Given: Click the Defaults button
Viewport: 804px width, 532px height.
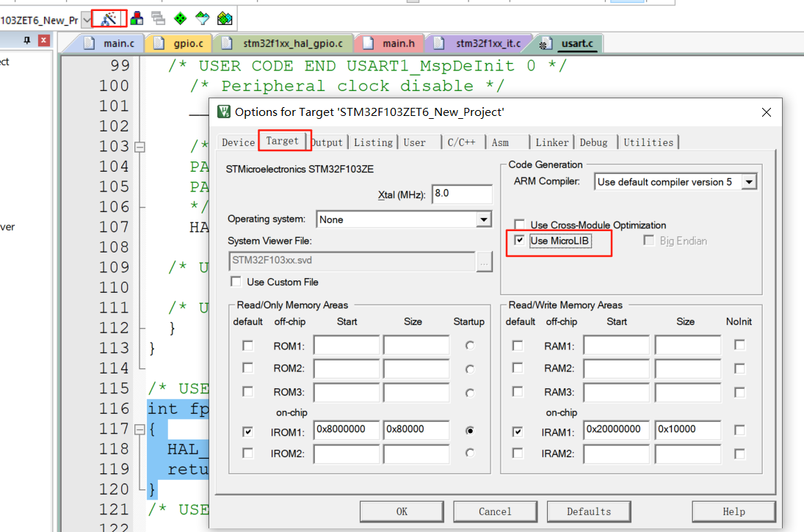Looking at the screenshot, I should pyautogui.click(x=588, y=511).
